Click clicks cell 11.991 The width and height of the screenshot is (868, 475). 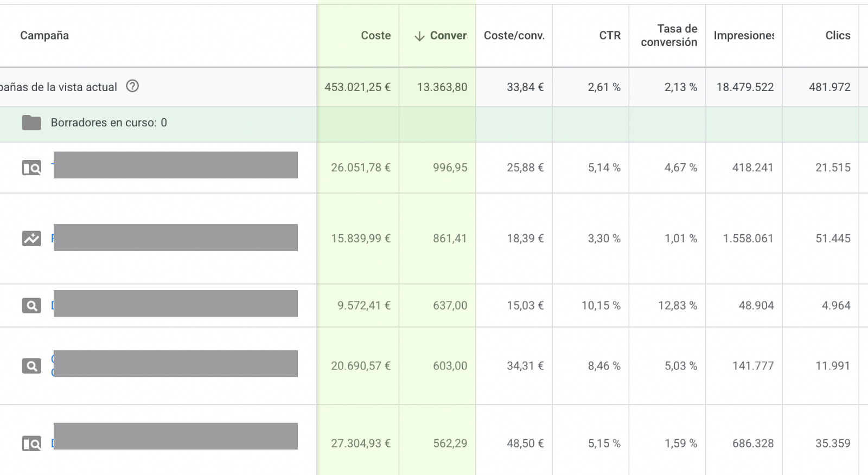coord(833,365)
